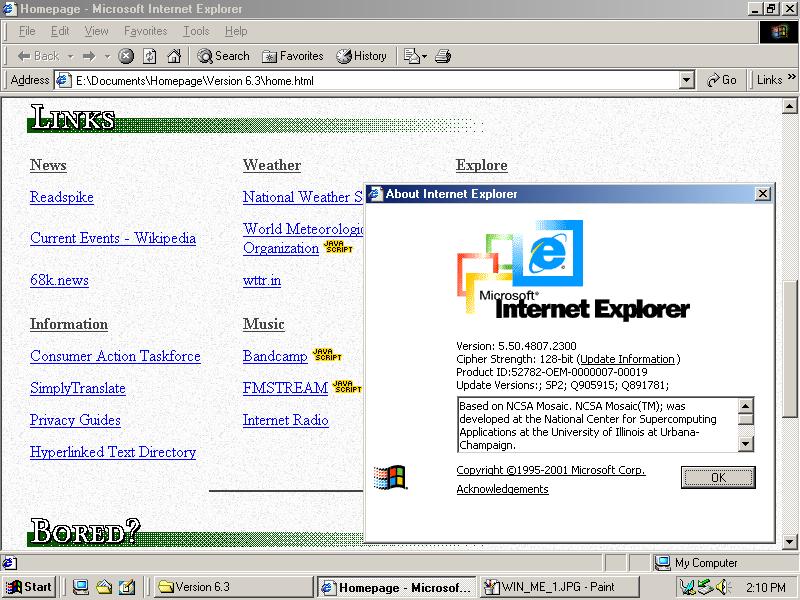
Task: Open Current Events - Wikipedia link
Action: point(113,238)
